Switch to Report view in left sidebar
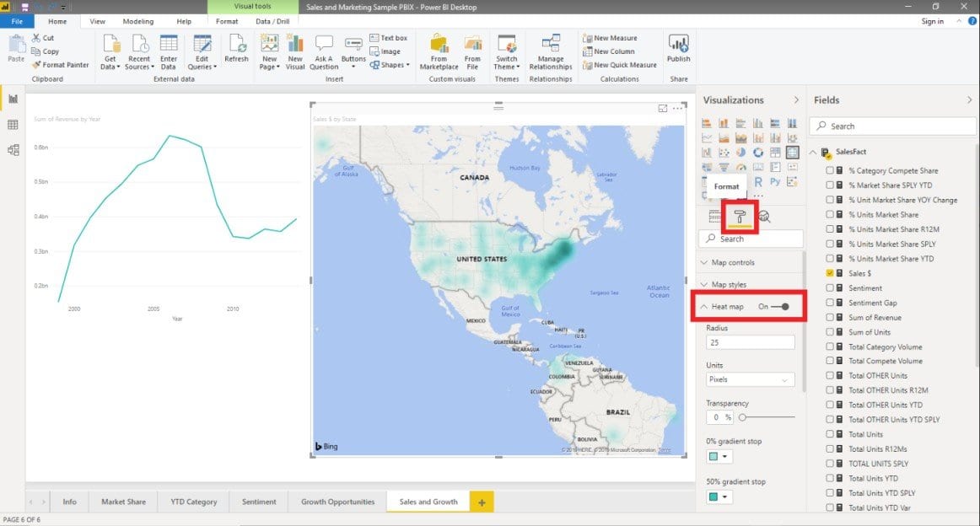The height and width of the screenshot is (526, 980). [13, 99]
